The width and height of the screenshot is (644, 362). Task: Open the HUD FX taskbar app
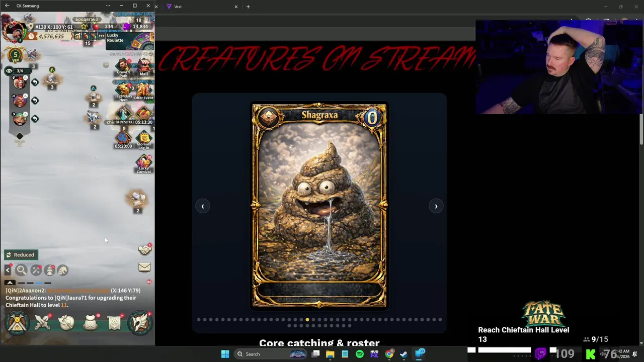[x=374, y=354]
